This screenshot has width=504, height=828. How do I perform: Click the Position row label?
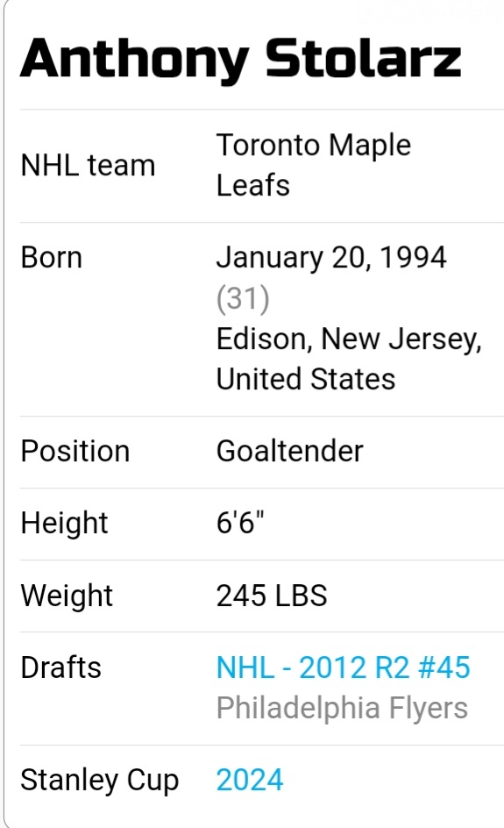pyautogui.click(x=75, y=451)
